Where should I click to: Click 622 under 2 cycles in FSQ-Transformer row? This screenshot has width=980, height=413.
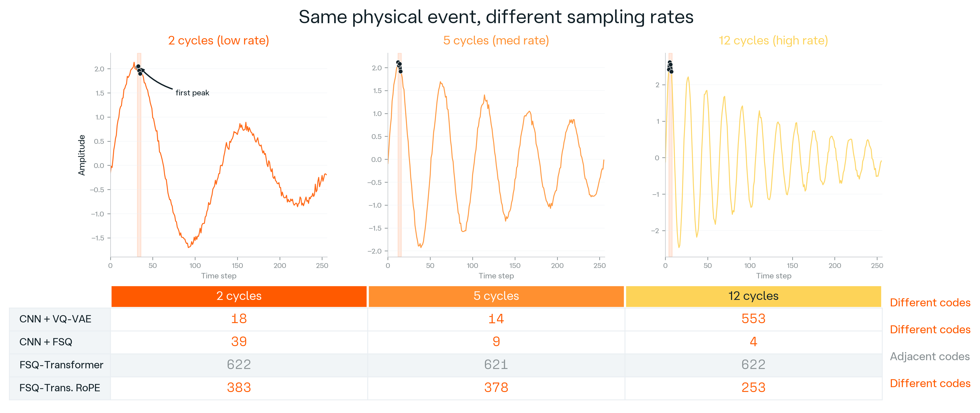pos(239,365)
